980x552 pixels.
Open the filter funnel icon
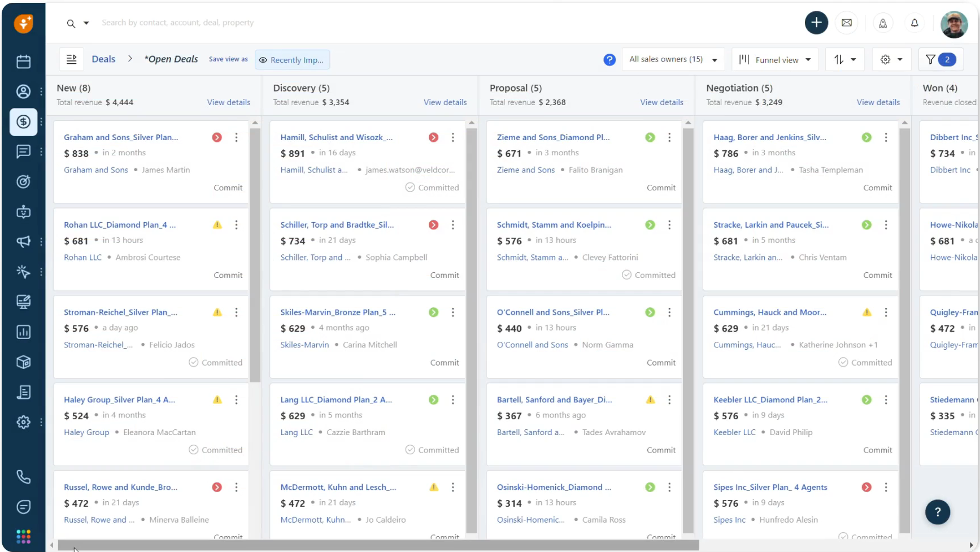[940, 59]
